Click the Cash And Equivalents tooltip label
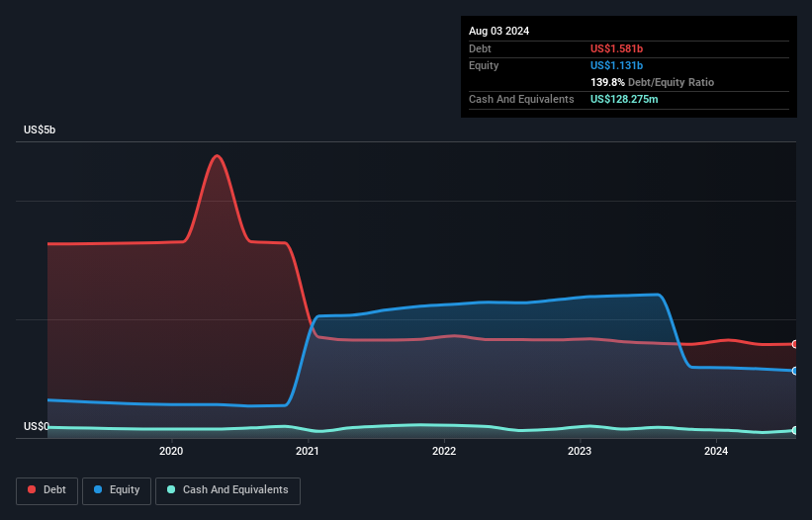Viewport: 812px width, 520px height. point(521,99)
